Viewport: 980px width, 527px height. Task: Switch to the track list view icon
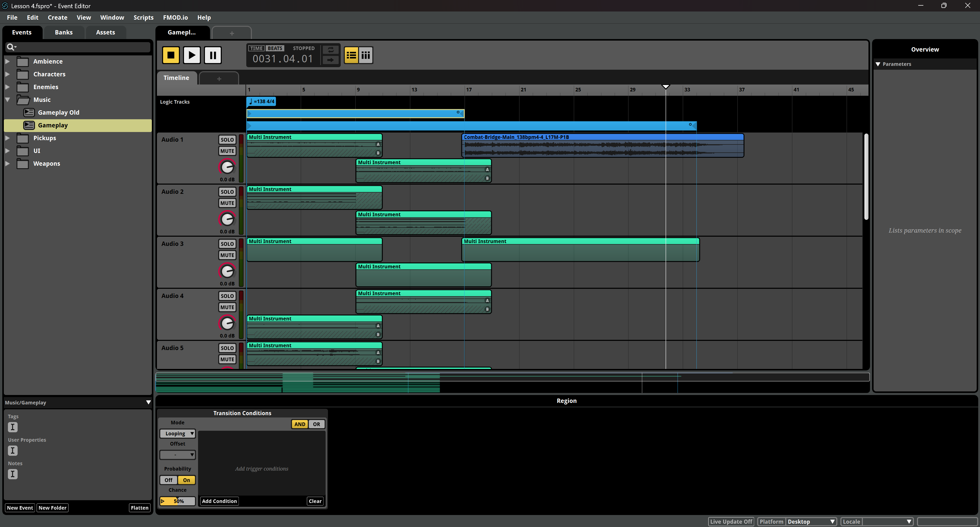click(x=351, y=55)
